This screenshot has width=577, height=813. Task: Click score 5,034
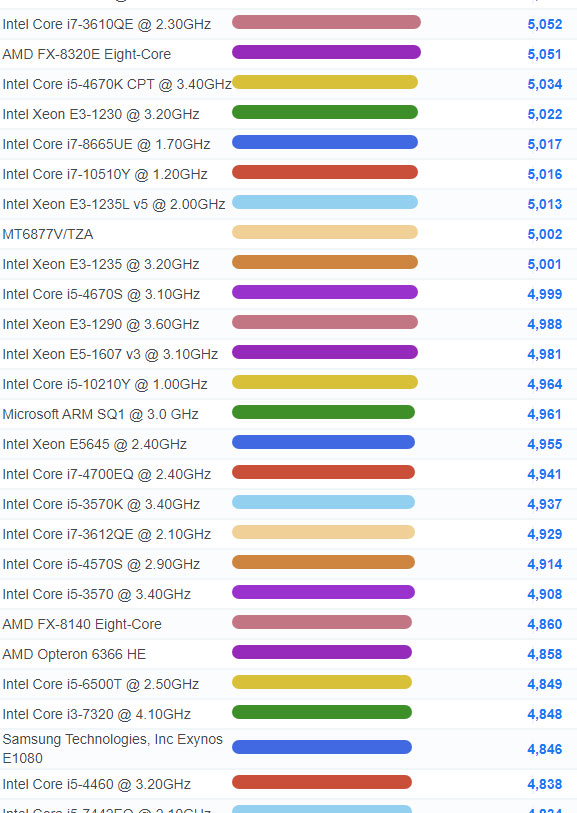point(544,85)
